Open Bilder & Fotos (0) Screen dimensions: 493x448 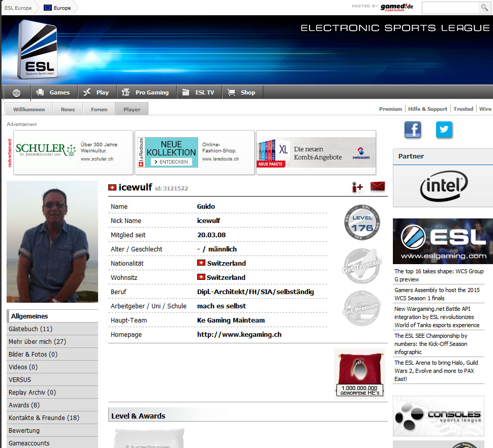coord(52,355)
